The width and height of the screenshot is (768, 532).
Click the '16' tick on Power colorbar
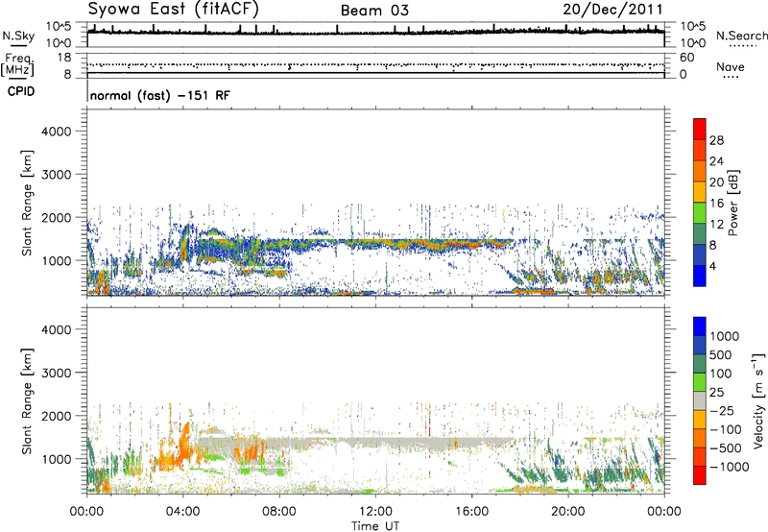716,204
